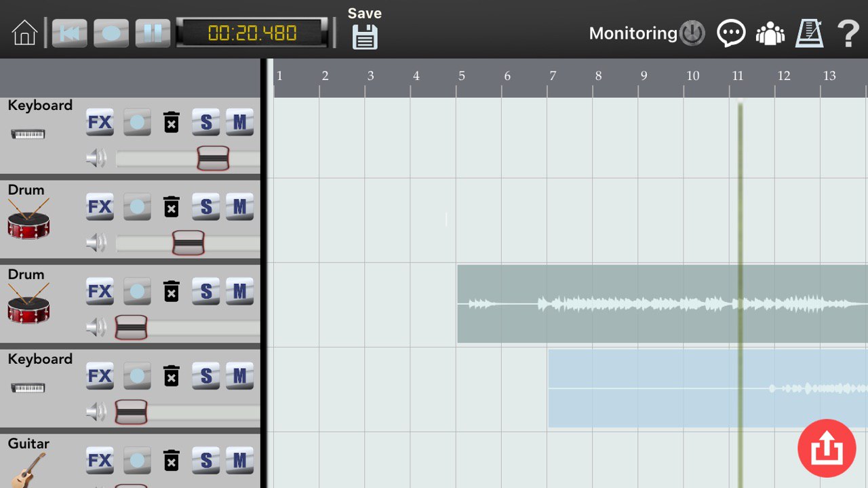Mute the top Keyboard track
The height and width of the screenshot is (488, 868).
[x=239, y=122]
